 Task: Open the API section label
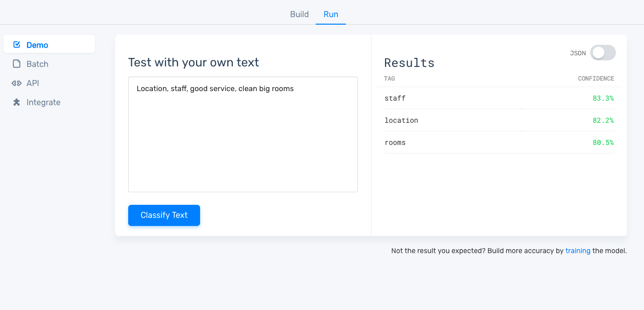click(33, 83)
